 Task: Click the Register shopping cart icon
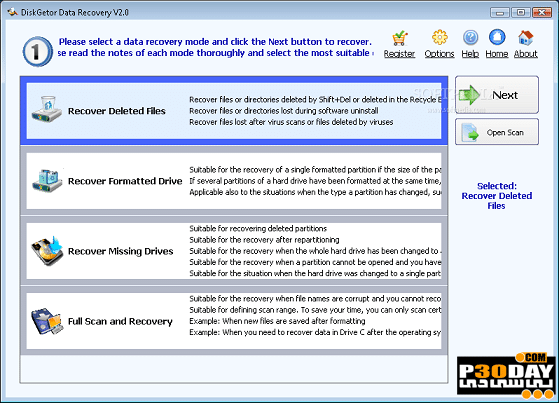pos(400,38)
